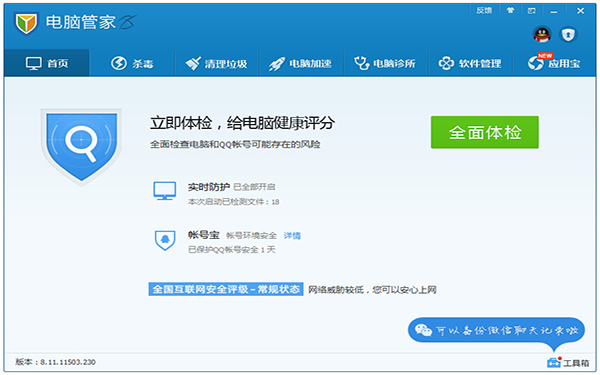Click the 帐号宝 label
600x375 pixels.
coord(204,235)
